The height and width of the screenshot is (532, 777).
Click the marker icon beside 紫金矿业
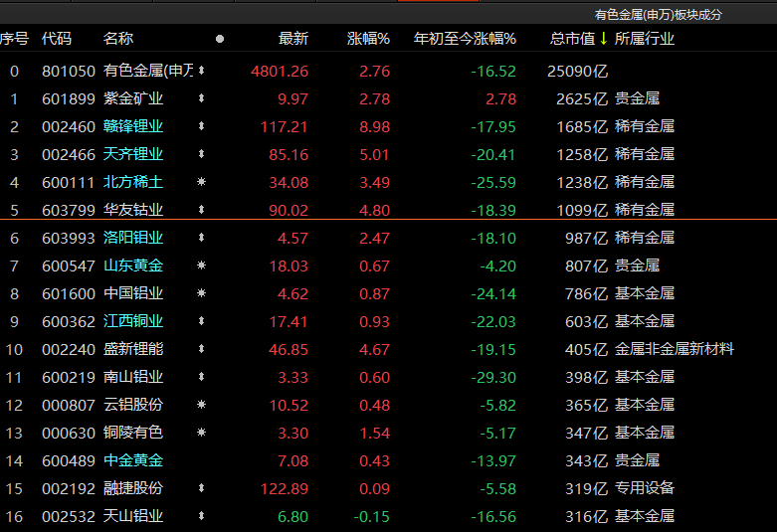tap(201, 98)
